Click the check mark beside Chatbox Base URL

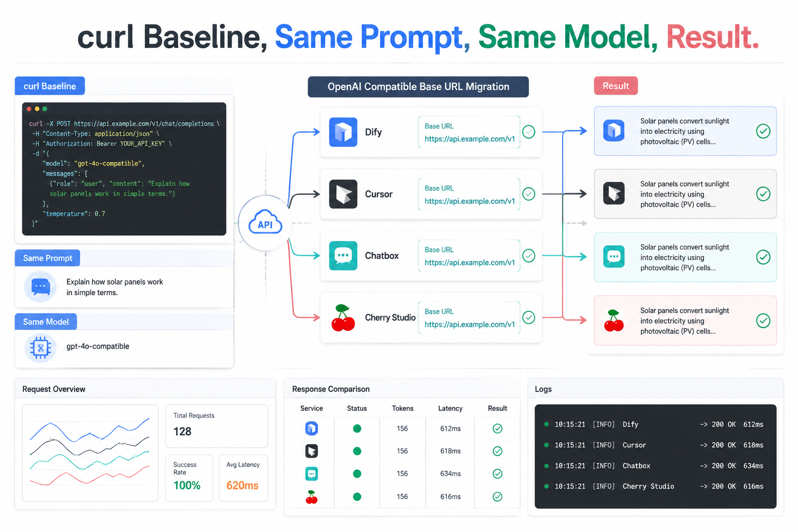click(528, 256)
